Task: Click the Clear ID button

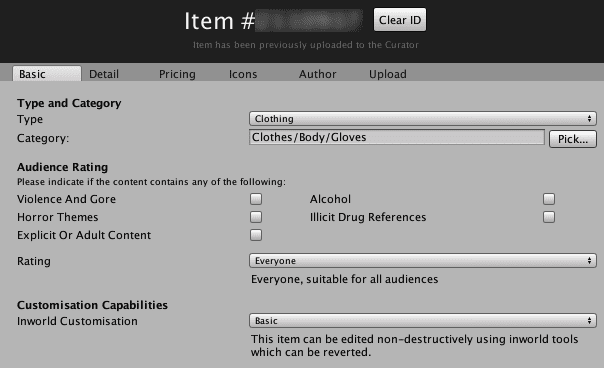Action: click(x=400, y=20)
